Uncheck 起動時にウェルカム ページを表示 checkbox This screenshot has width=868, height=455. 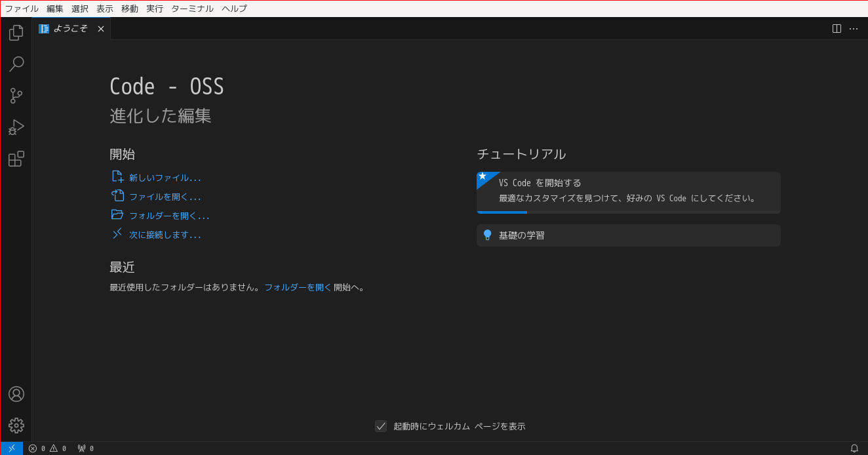pyautogui.click(x=381, y=426)
